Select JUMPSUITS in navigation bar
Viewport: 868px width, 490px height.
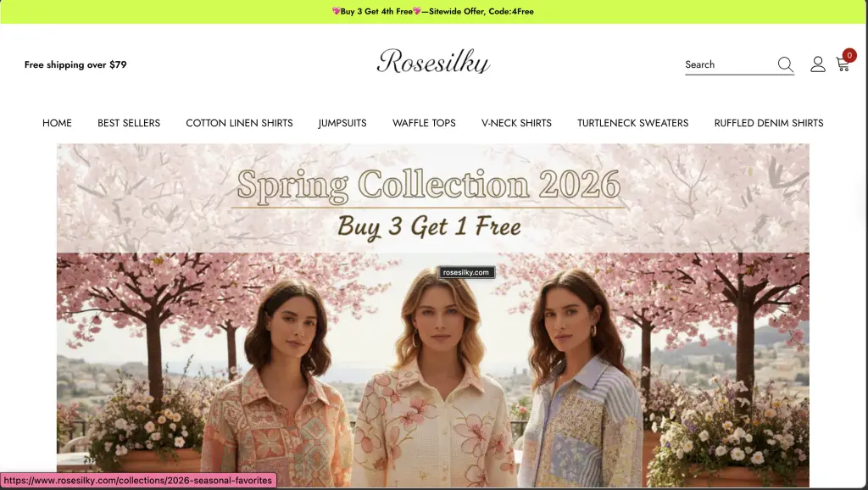tap(342, 123)
